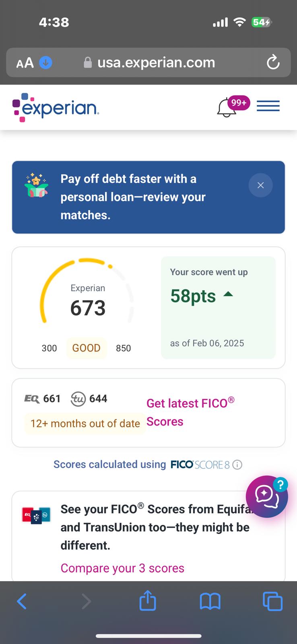This screenshot has width=297, height=644.
Task: Open the notifications bell icon
Action: pos(227,107)
